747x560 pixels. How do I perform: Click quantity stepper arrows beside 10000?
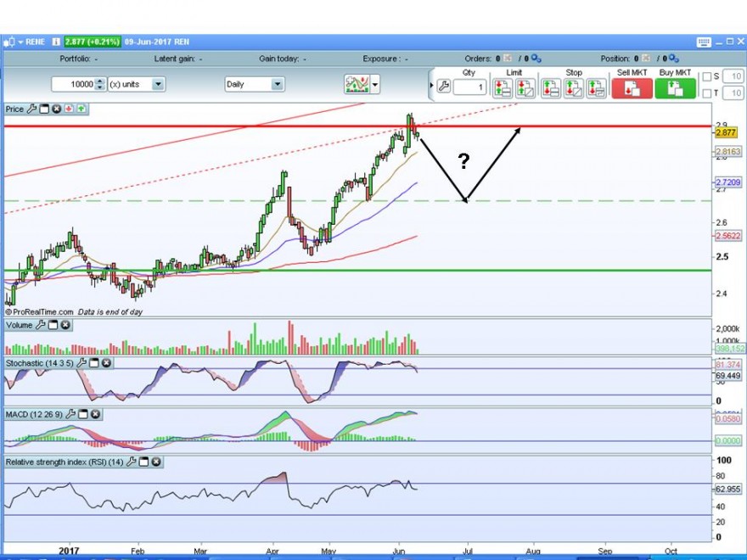pyautogui.click(x=99, y=84)
